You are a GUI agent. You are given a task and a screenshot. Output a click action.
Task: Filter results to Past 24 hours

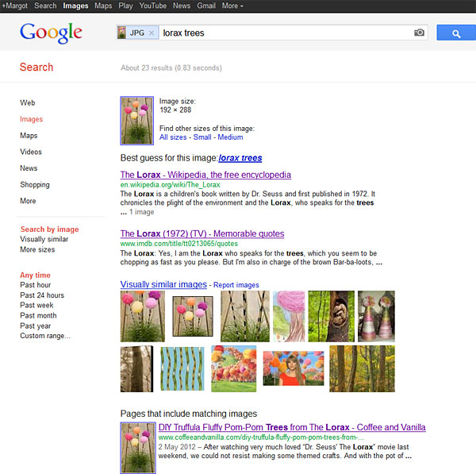pyautogui.click(x=42, y=295)
